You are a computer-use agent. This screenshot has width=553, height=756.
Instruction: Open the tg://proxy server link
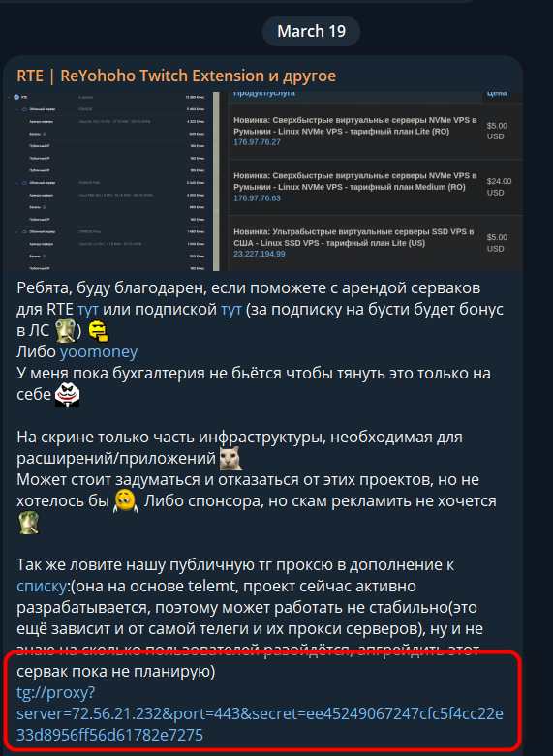[260, 713]
